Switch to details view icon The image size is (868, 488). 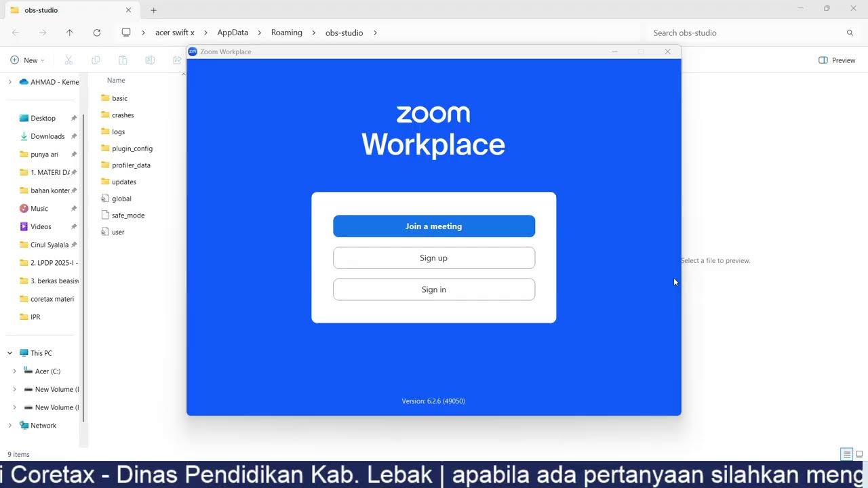pyautogui.click(x=847, y=454)
